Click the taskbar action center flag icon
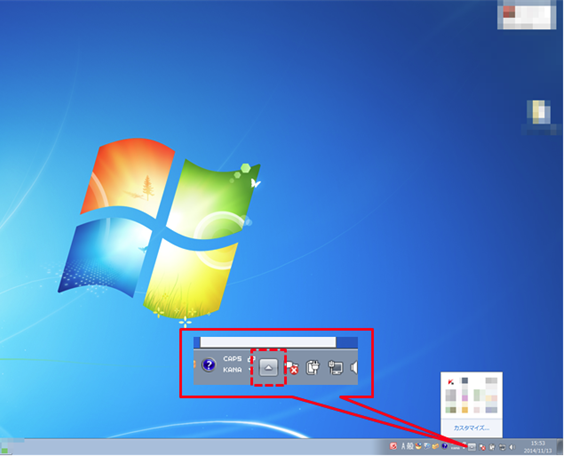 (x=482, y=447)
